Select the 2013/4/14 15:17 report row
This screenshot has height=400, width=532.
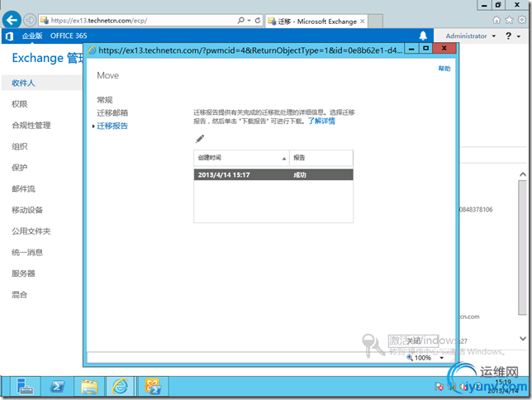click(273, 175)
